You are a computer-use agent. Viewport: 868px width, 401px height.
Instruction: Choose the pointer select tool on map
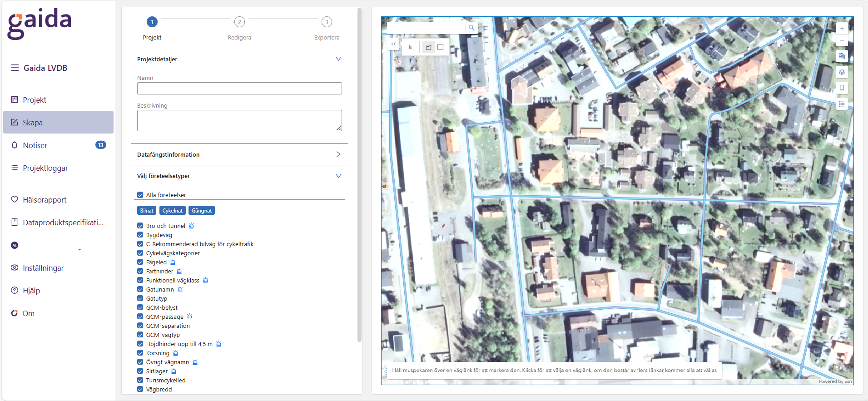click(x=411, y=47)
